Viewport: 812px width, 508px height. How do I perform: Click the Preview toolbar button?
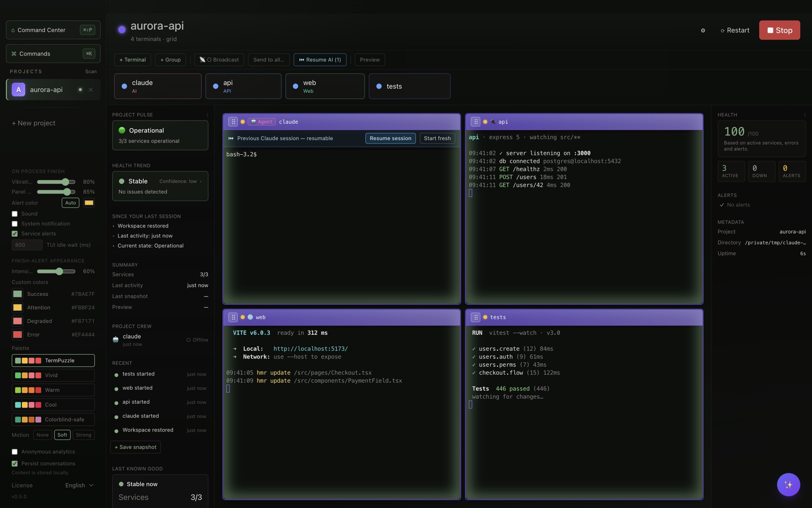tap(370, 60)
